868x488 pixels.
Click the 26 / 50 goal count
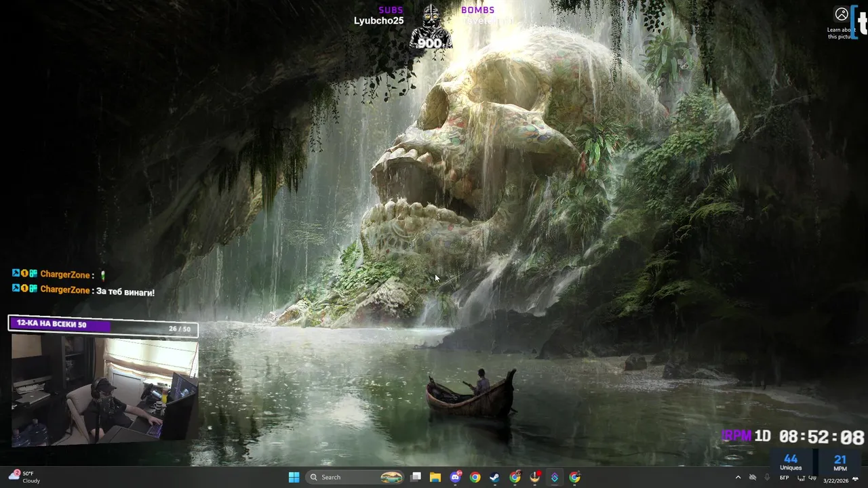point(180,329)
